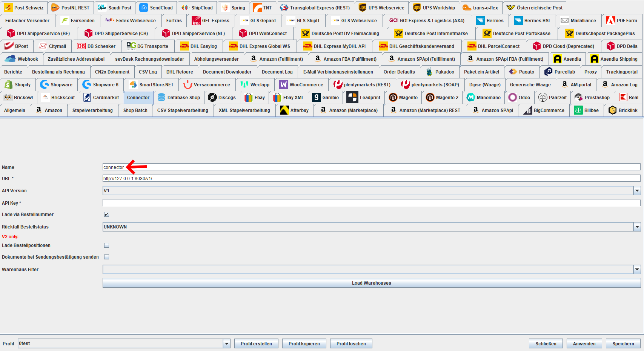
Task: Select the Connector tab
Action: click(138, 97)
